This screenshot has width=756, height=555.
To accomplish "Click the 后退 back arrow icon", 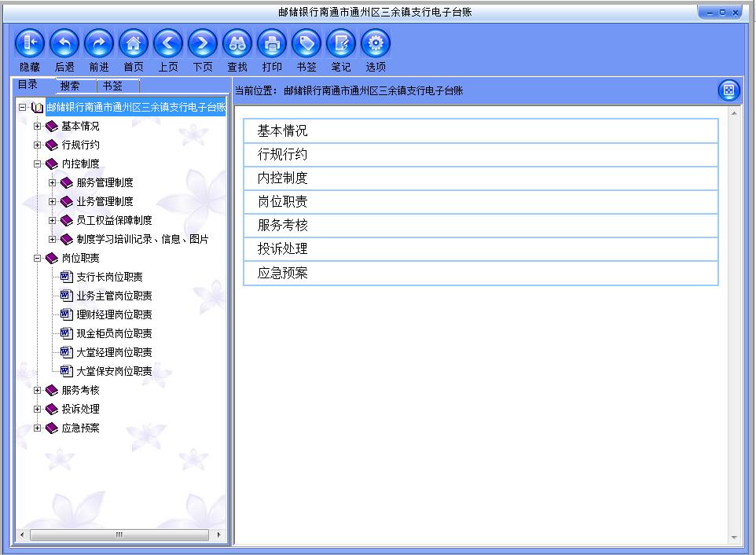I will pyautogui.click(x=64, y=43).
